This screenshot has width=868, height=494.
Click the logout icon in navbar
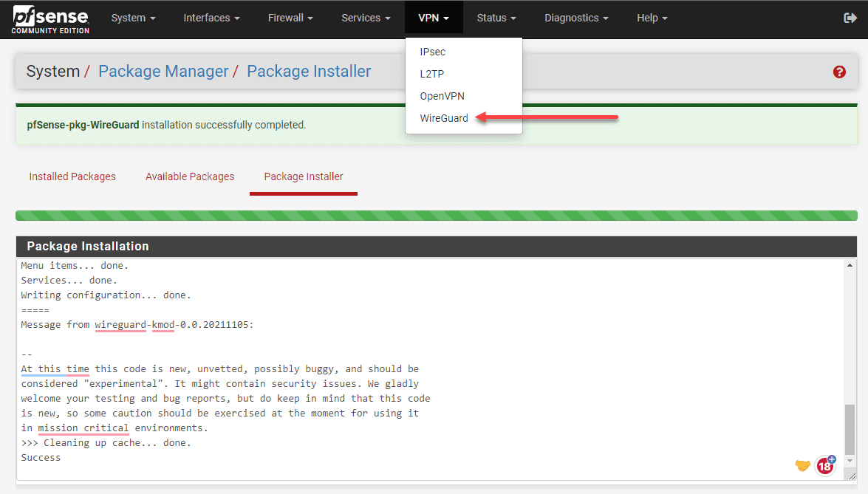coord(850,18)
